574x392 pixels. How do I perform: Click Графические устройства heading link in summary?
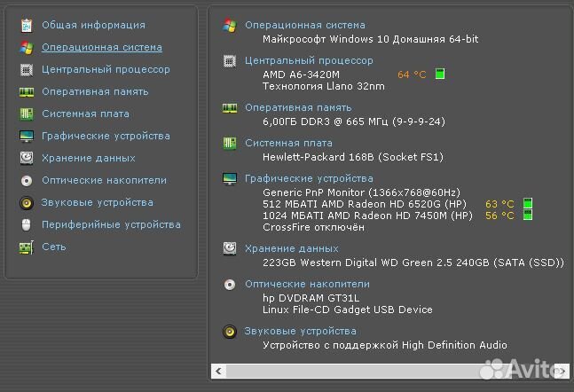tap(309, 178)
